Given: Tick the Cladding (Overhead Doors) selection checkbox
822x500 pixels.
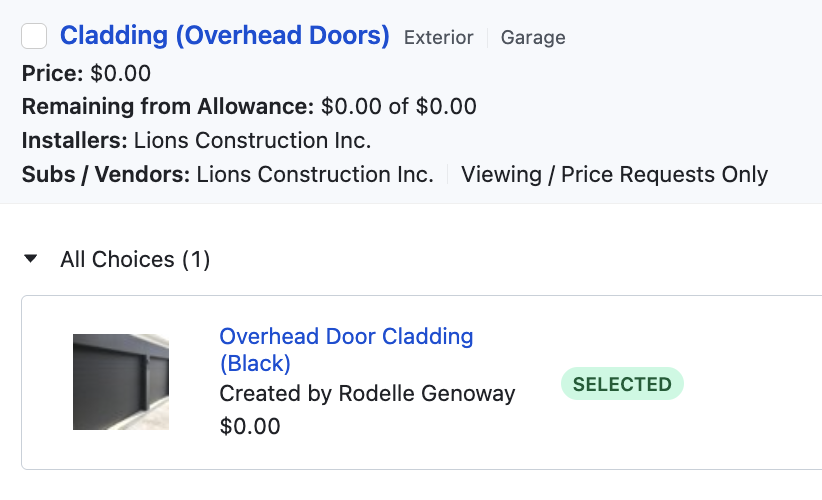Looking at the screenshot, I should [x=34, y=36].
